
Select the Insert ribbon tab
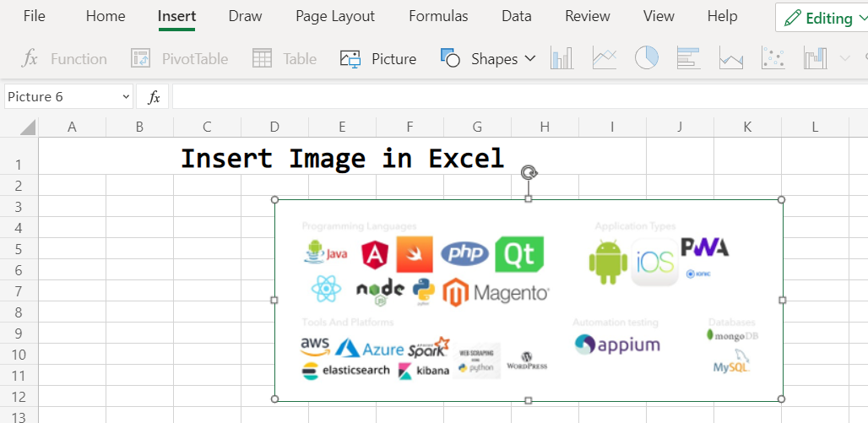coord(176,17)
